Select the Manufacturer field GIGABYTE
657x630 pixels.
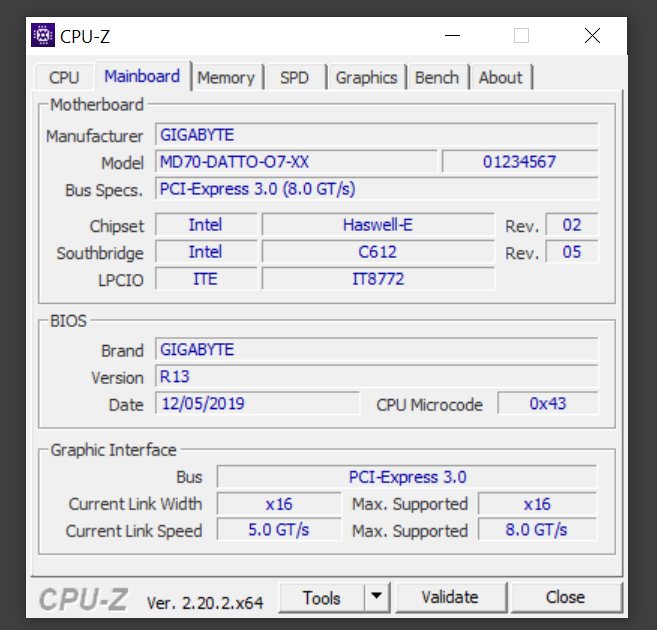[377, 135]
